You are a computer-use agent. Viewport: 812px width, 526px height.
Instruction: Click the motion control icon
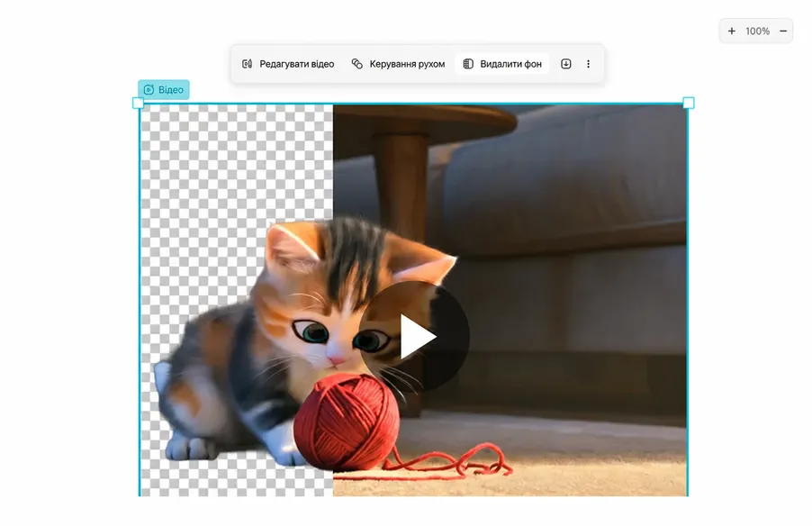[356, 64]
